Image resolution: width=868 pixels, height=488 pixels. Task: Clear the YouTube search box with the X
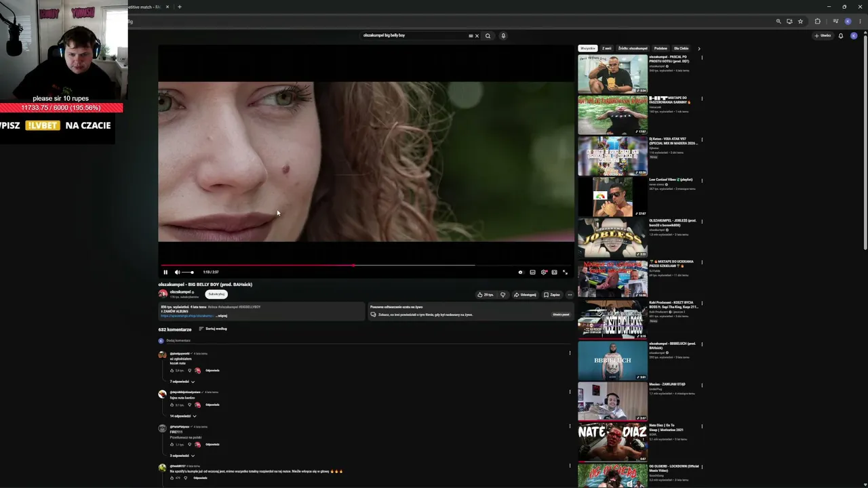click(477, 36)
